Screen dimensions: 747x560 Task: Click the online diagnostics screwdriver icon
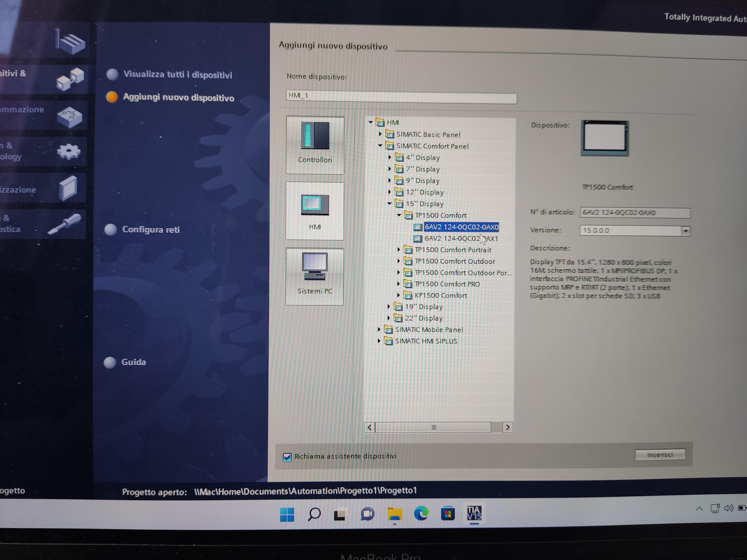pos(64,224)
